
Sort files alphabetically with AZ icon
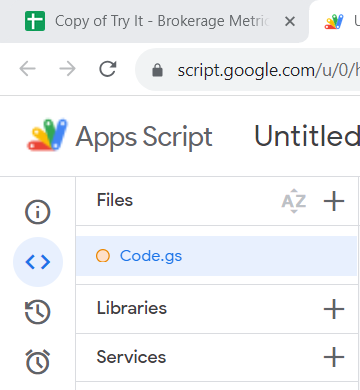point(294,201)
